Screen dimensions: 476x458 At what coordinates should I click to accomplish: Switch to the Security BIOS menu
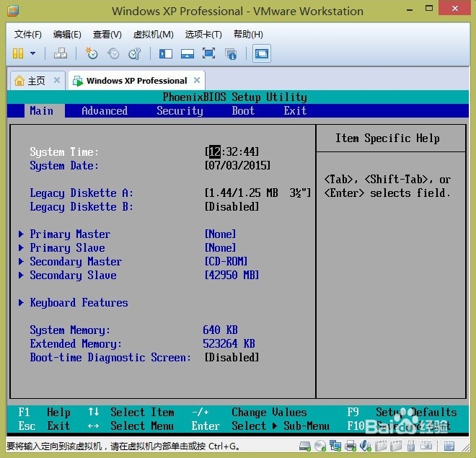180,111
